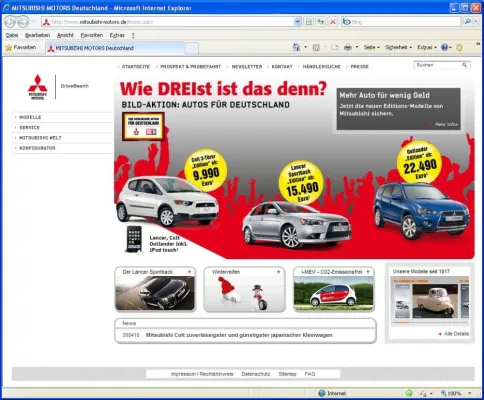Open the Sicherheit dropdown menu
This screenshot has width=484, height=400.
pos(399,48)
